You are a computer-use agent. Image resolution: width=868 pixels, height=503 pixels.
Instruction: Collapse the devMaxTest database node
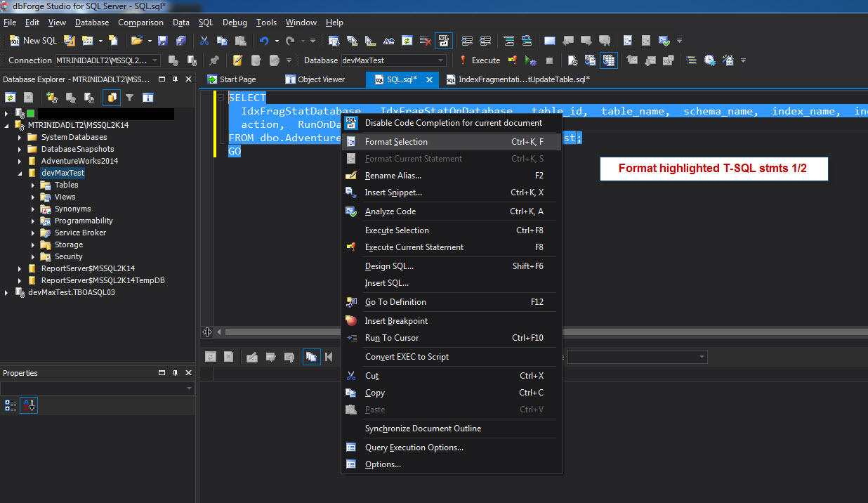20,173
